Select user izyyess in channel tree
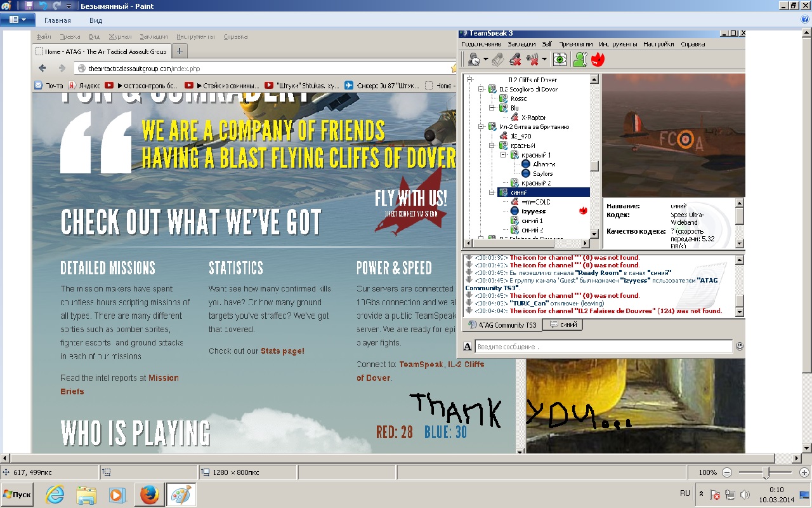 [x=533, y=211]
